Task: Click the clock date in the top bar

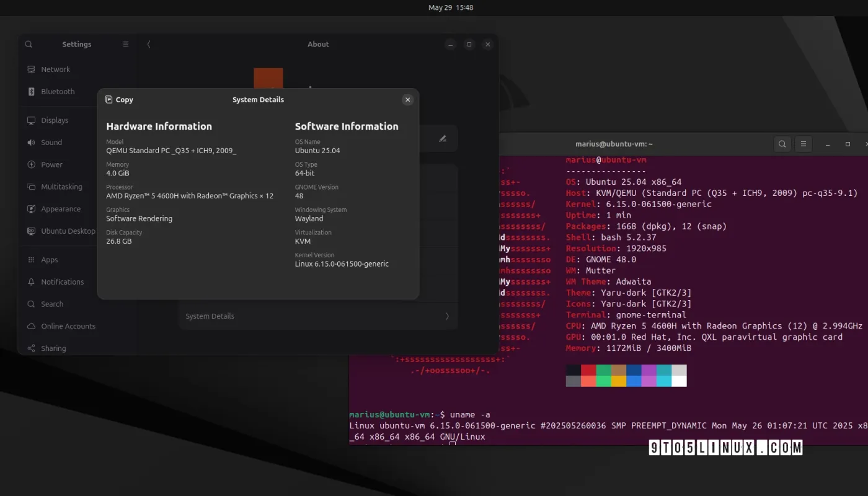Action: pos(451,7)
